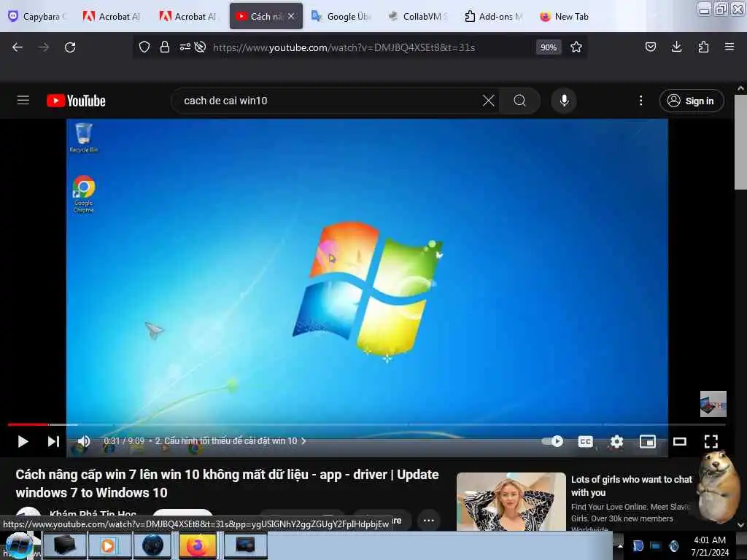
Task: Switch to the New Tab tab
Action: click(x=565, y=16)
